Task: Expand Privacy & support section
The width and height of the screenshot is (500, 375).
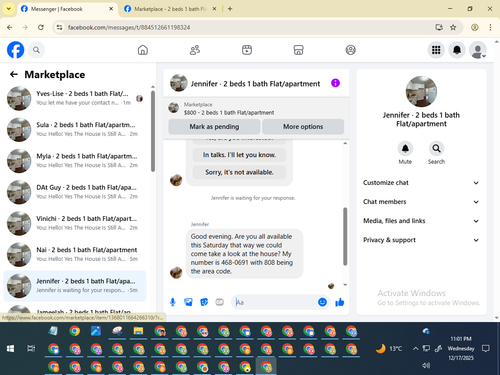Action: 421,240
